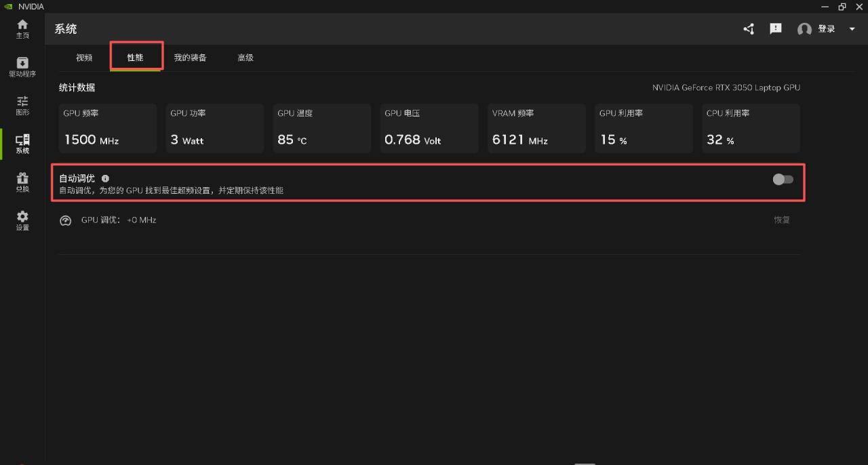Open the 图形 graphics sidebar icon
This screenshot has height=465, width=868.
click(22, 105)
